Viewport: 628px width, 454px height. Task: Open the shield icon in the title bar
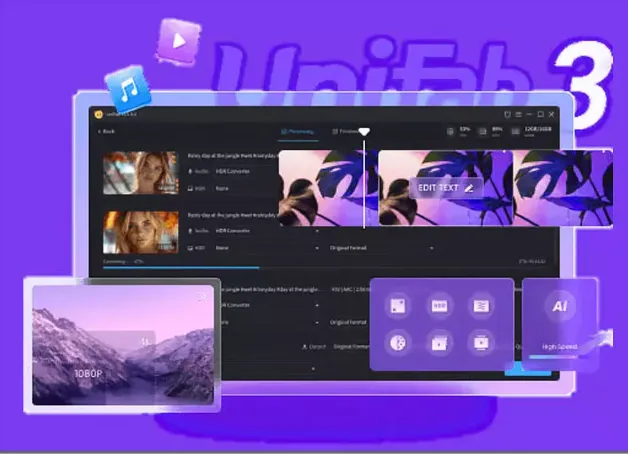[507, 115]
